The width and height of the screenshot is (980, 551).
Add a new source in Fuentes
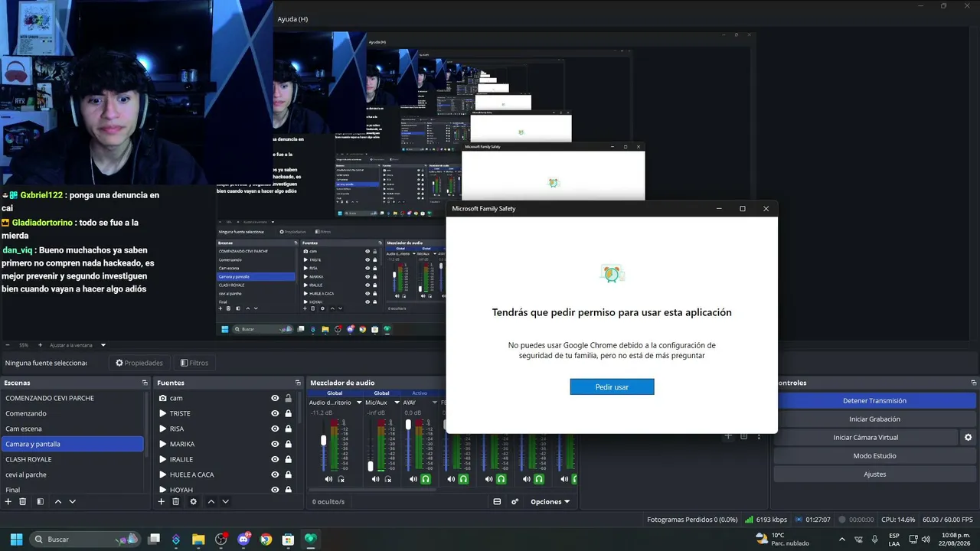tap(162, 501)
